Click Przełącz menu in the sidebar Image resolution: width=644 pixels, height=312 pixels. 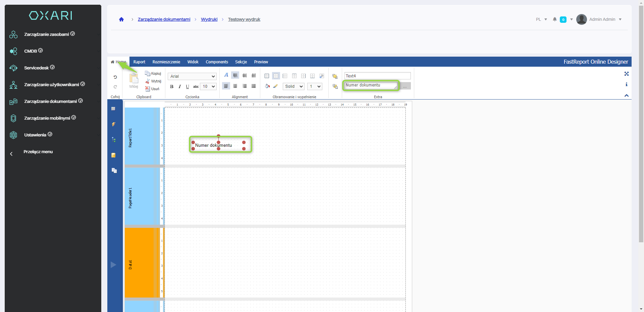point(38,152)
